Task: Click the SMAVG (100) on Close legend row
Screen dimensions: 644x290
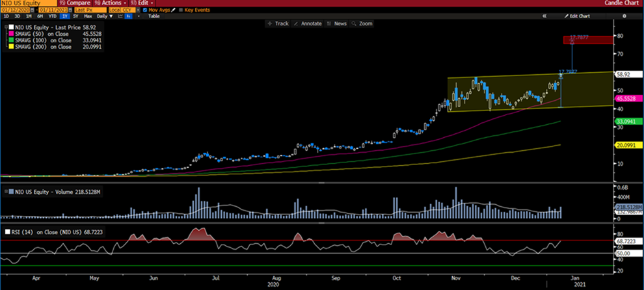Action: coord(54,40)
